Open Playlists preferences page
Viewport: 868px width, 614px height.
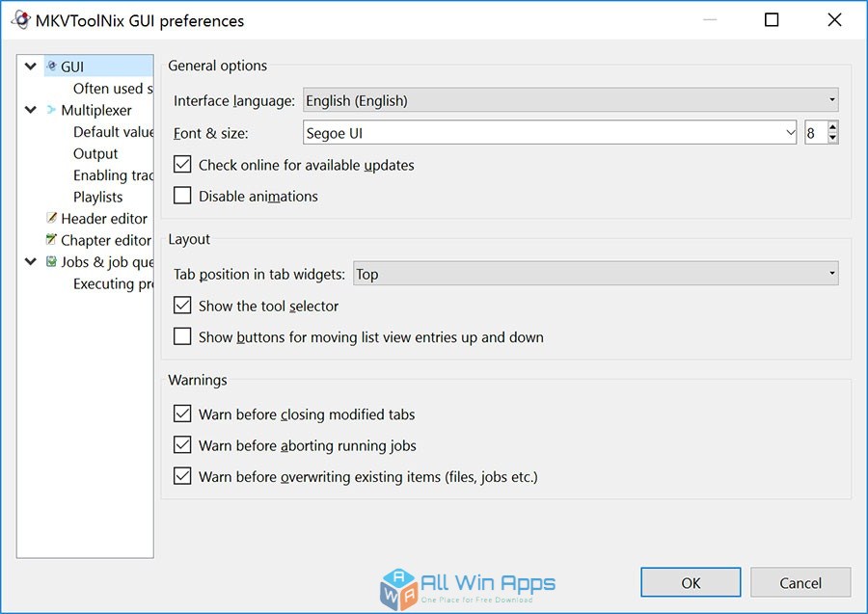(98, 197)
